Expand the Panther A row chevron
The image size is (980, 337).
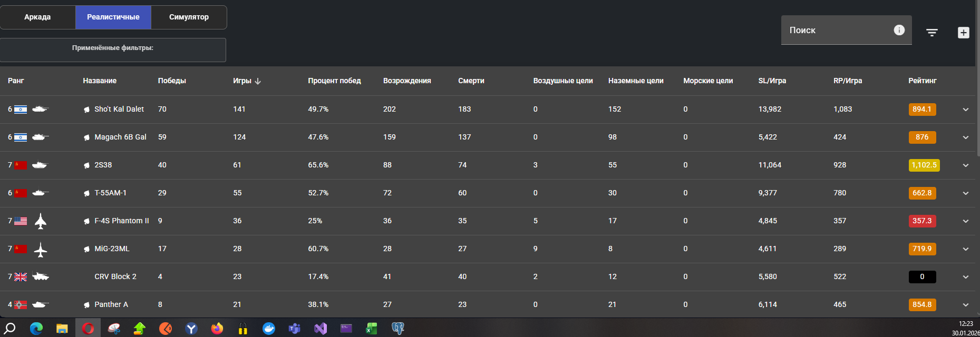(x=965, y=305)
